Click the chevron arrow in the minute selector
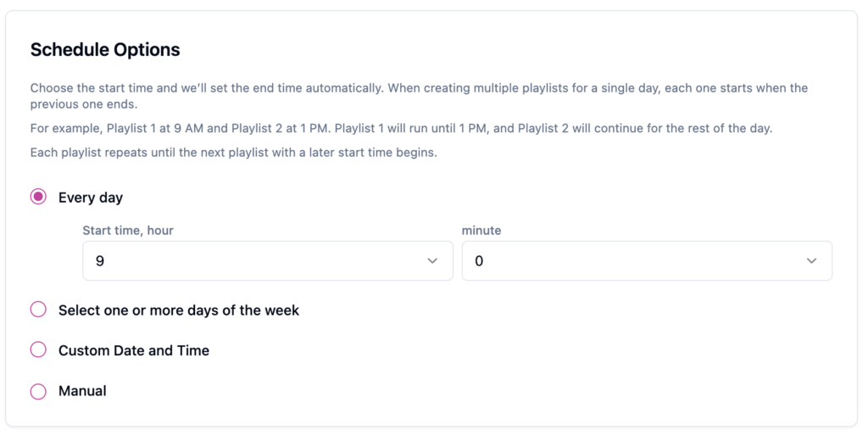Viewport: 868px width, 436px height. (x=811, y=261)
